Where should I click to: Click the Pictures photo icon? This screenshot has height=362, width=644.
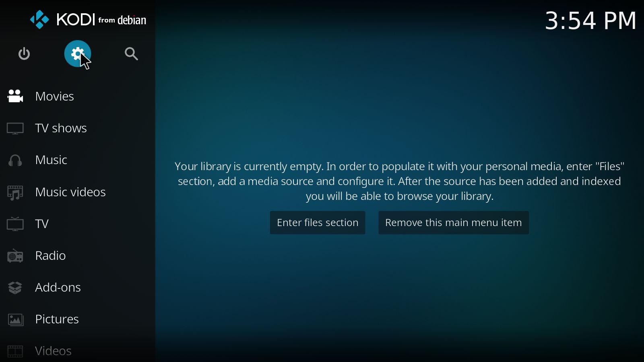point(15,320)
